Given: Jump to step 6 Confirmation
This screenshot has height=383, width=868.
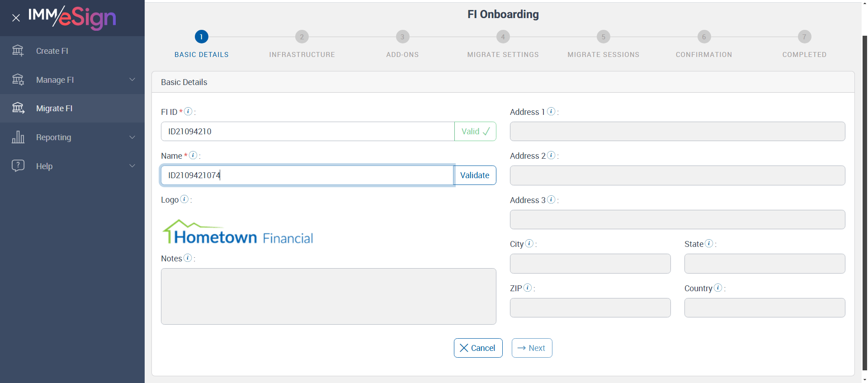Looking at the screenshot, I should pyautogui.click(x=704, y=37).
